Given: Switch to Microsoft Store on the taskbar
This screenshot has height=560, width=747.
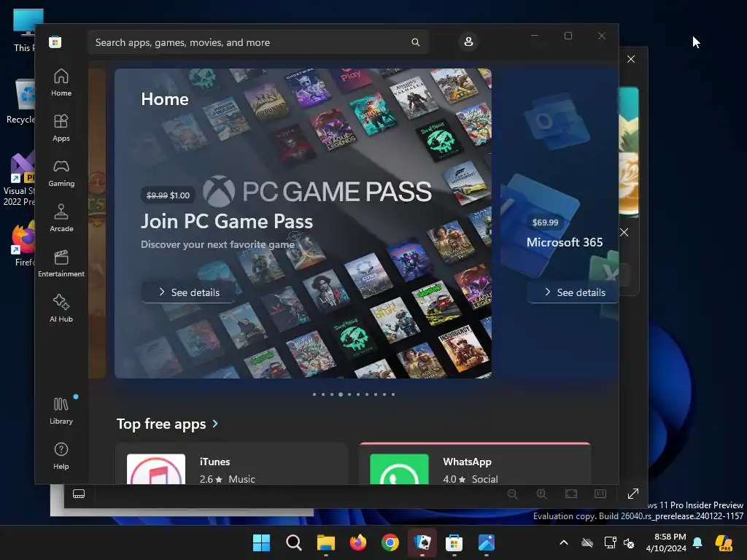Looking at the screenshot, I should 454,542.
